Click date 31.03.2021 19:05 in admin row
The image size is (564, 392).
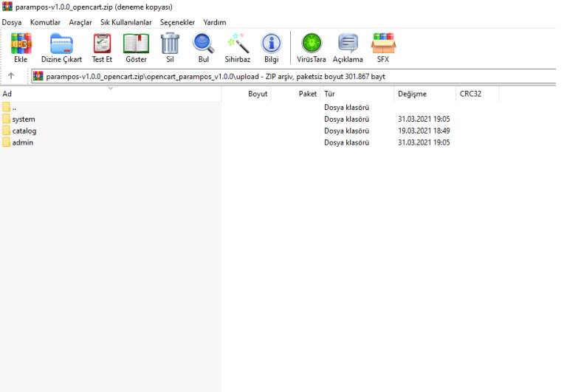pyautogui.click(x=424, y=142)
